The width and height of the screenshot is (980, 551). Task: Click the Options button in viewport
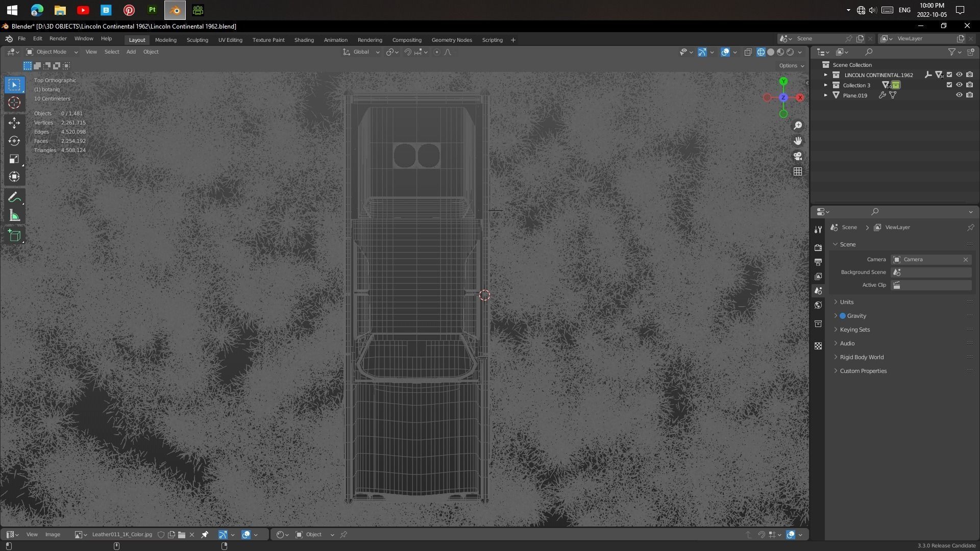tap(791, 65)
